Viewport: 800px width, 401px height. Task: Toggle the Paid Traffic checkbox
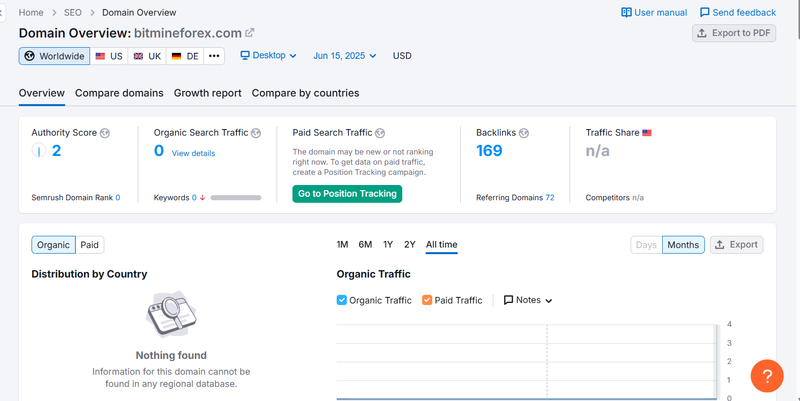[x=427, y=300]
